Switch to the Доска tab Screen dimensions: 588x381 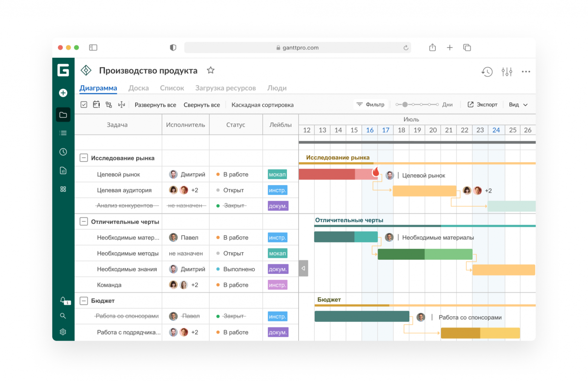[x=139, y=88]
